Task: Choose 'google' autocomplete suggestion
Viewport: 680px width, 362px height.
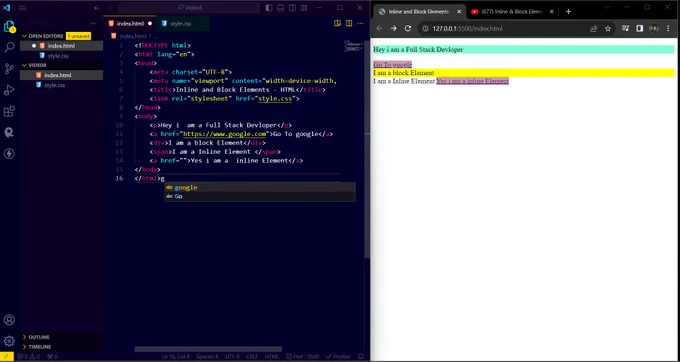Action: click(x=260, y=187)
